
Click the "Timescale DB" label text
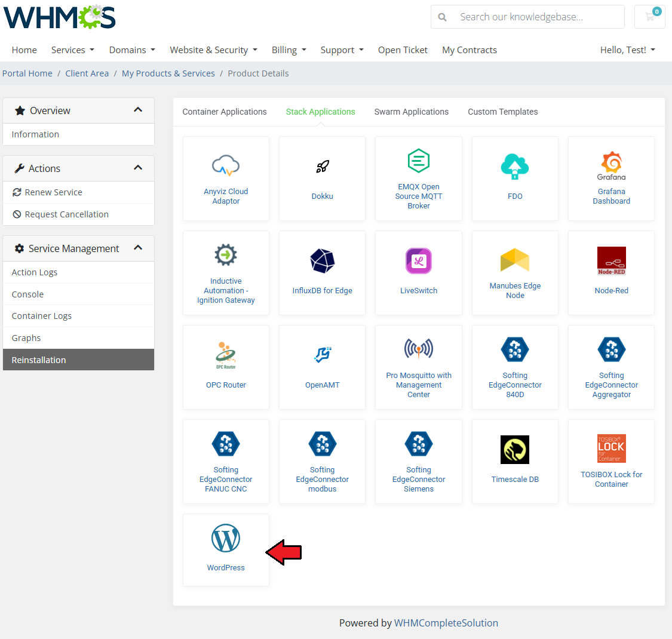coord(515,479)
